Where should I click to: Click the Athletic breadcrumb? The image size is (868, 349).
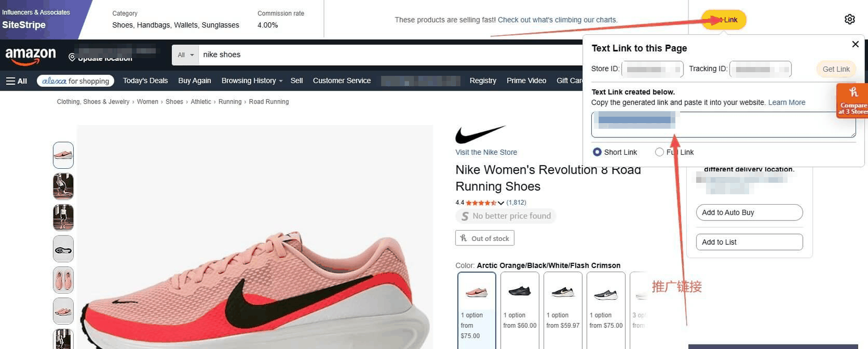coord(201,101)
